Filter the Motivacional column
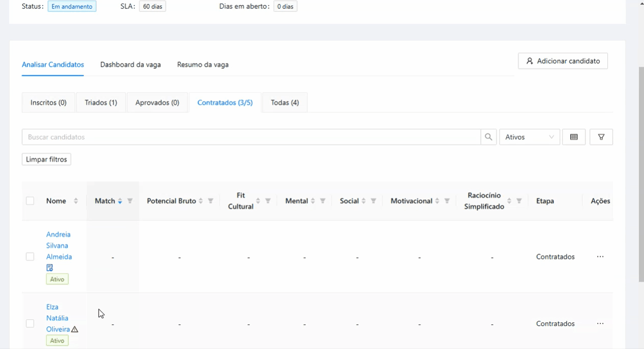The image size is (644, 349). 447,201
